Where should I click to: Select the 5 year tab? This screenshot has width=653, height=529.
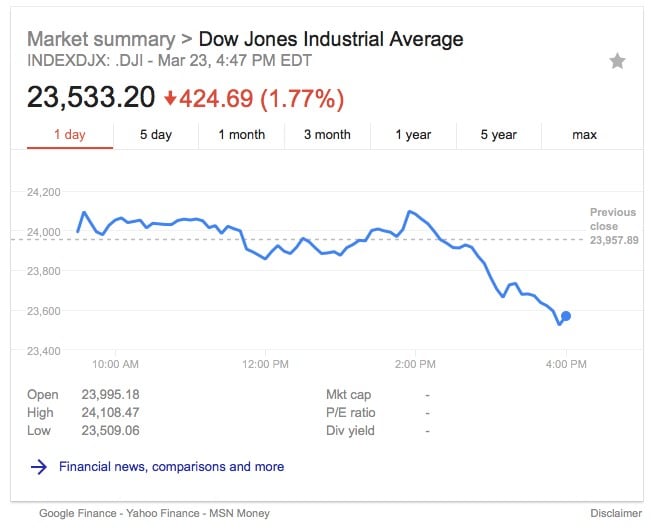coord(498,135)
